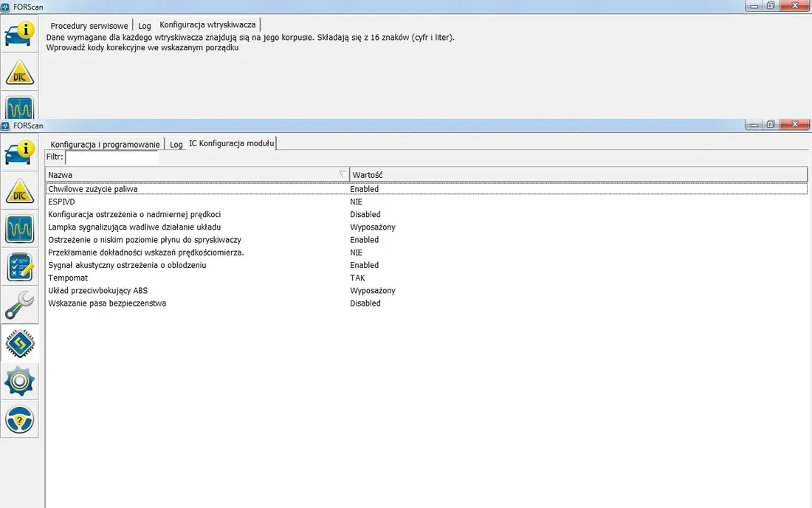This screenshot has height=508, width=812.
Task: Close the top FORScan window
Action: pos(795,6)
